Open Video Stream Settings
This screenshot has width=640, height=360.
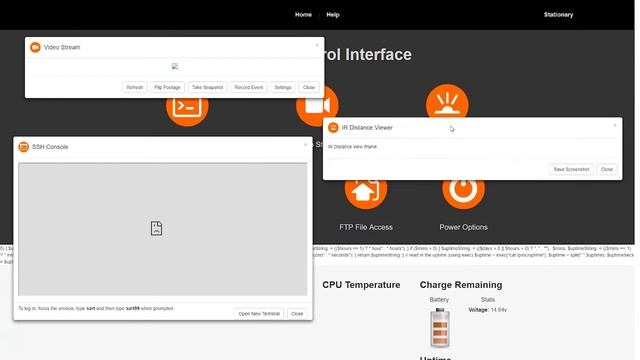[x=283, y=87]
